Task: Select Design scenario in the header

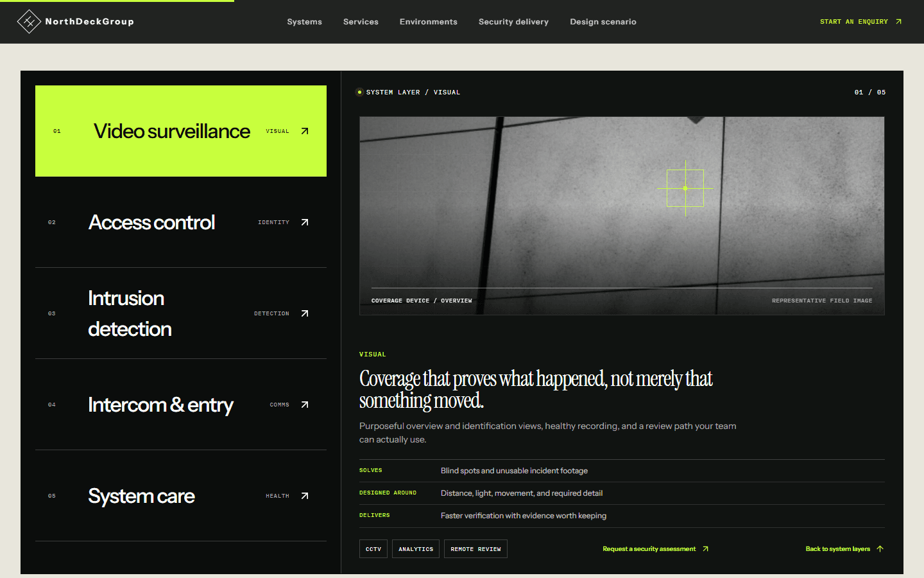Action: tap(603, 22)
